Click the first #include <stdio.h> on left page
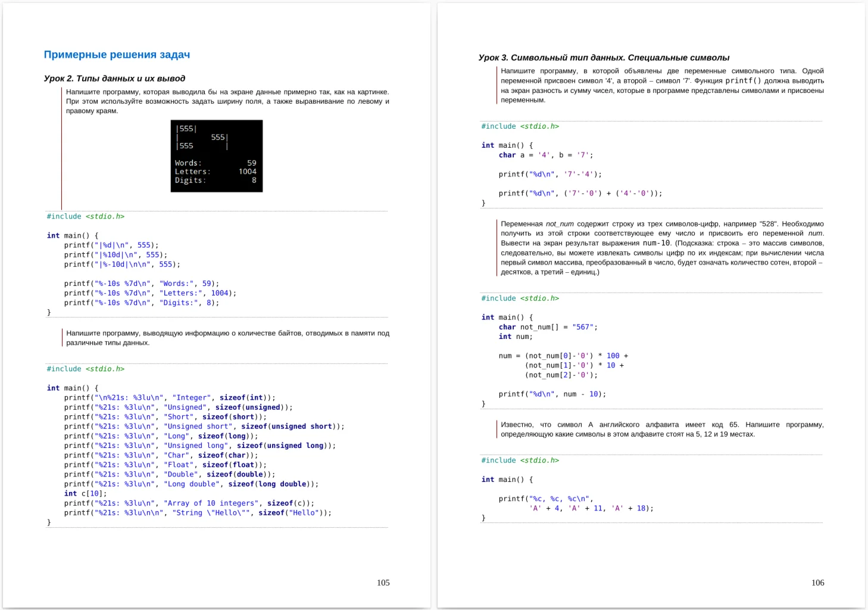Image resolution: width=868 pixels, height=610 pixels. pyautogui.click(x=86, y=216)
